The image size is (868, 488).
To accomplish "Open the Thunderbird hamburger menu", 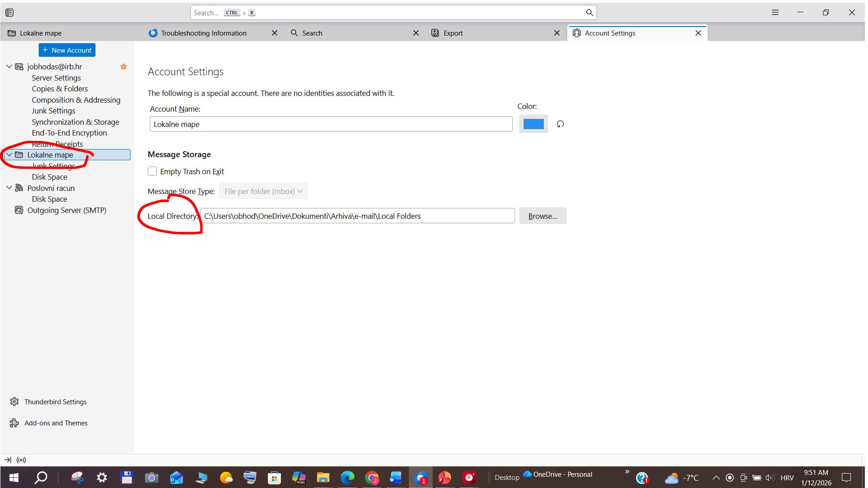I will click(775, 13).
